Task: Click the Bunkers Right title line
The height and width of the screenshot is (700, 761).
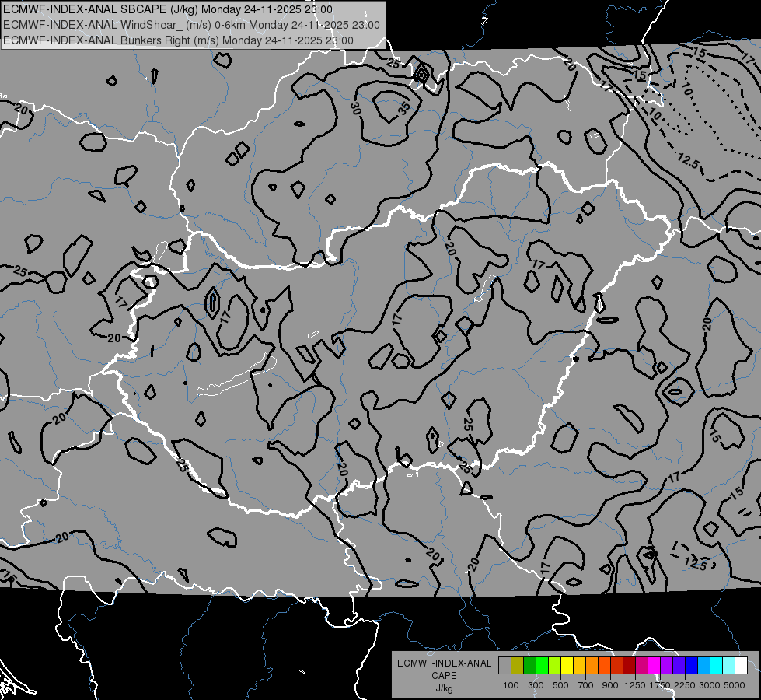Action: click(178, 40)
